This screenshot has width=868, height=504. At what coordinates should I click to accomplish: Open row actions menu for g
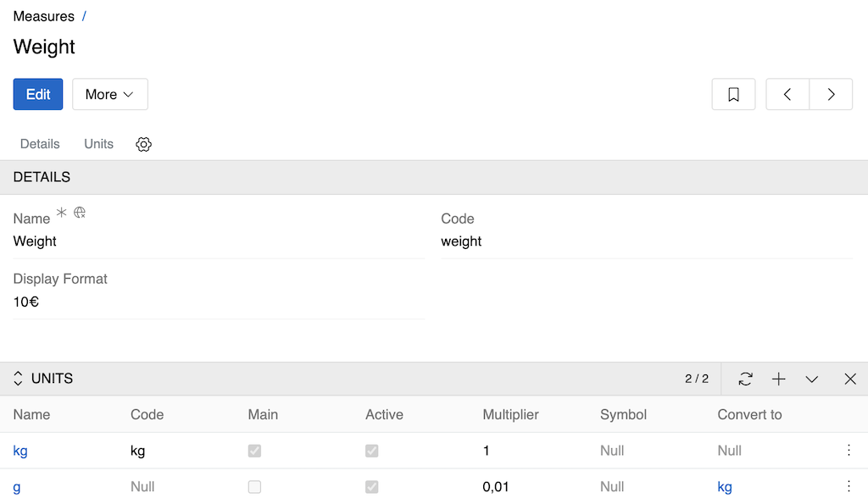click(849, 487)
